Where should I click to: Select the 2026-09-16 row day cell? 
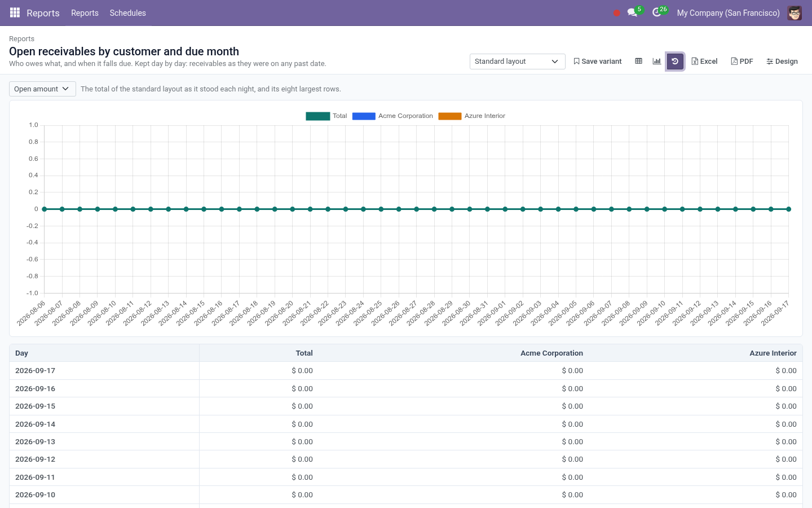(104, 388)
